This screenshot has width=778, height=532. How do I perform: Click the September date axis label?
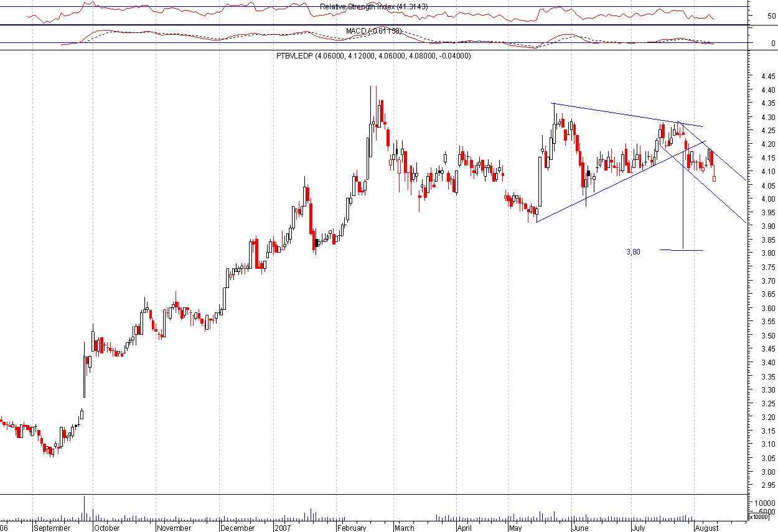[x=52, y=528]
